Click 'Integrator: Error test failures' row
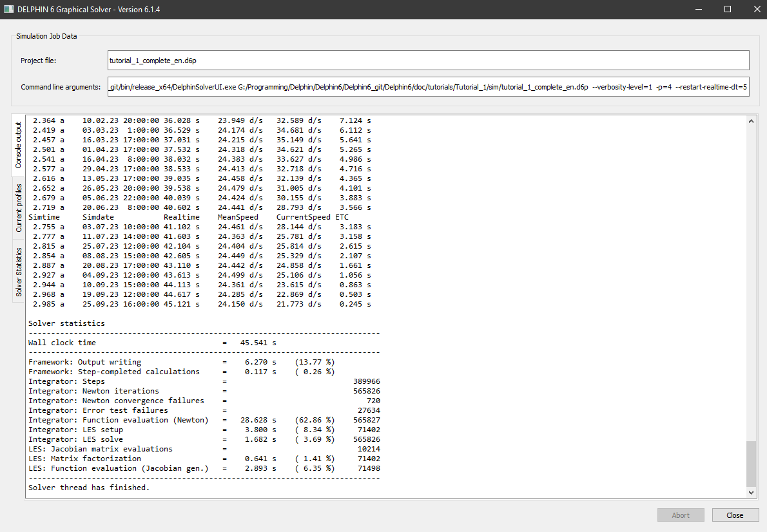767x532 pixels. 204,410
